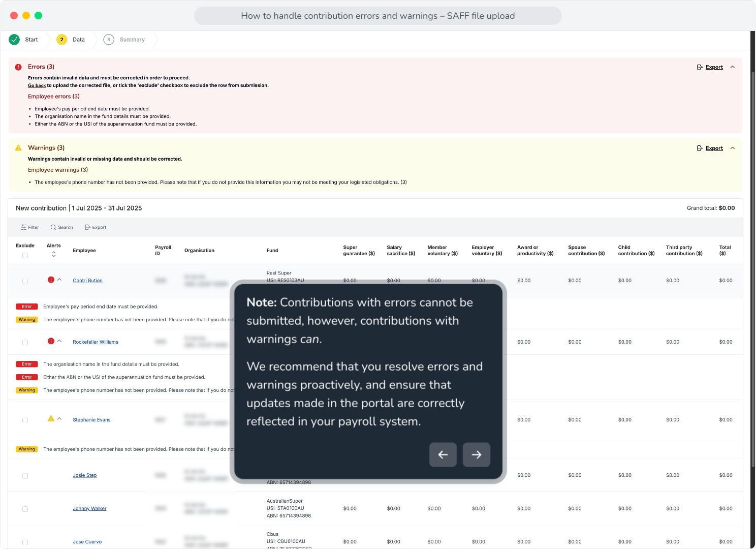This screenshot has height=549, width=756.
Task: Open Contri Bution employee link
Action: pyautogui.click(x=87, y=281)
